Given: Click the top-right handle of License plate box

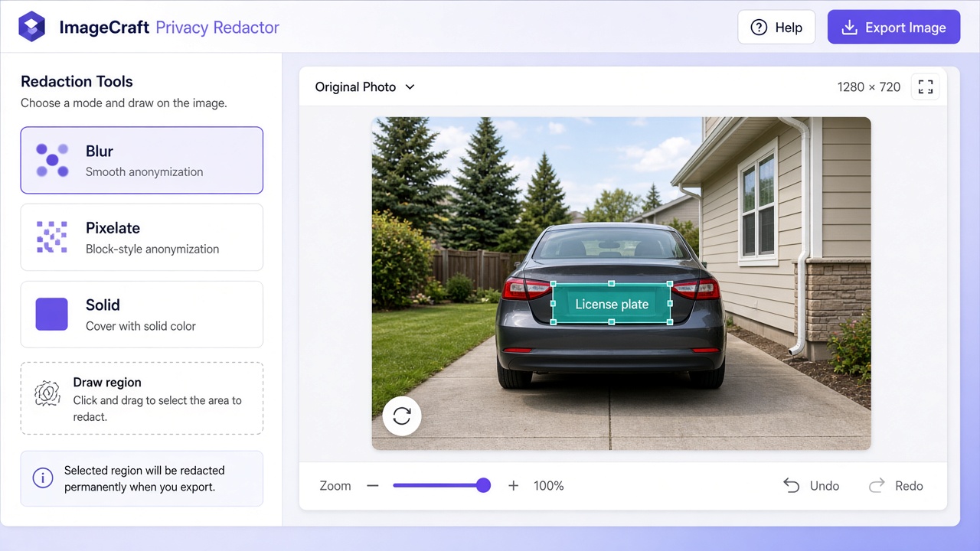Looking at the screenshot, I should [670, 284].
